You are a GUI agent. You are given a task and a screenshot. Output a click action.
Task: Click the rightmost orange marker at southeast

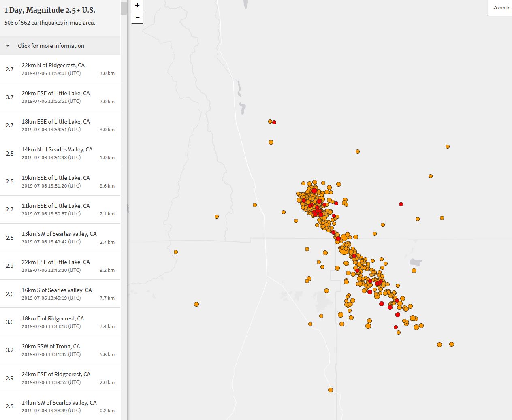(452, 344)
